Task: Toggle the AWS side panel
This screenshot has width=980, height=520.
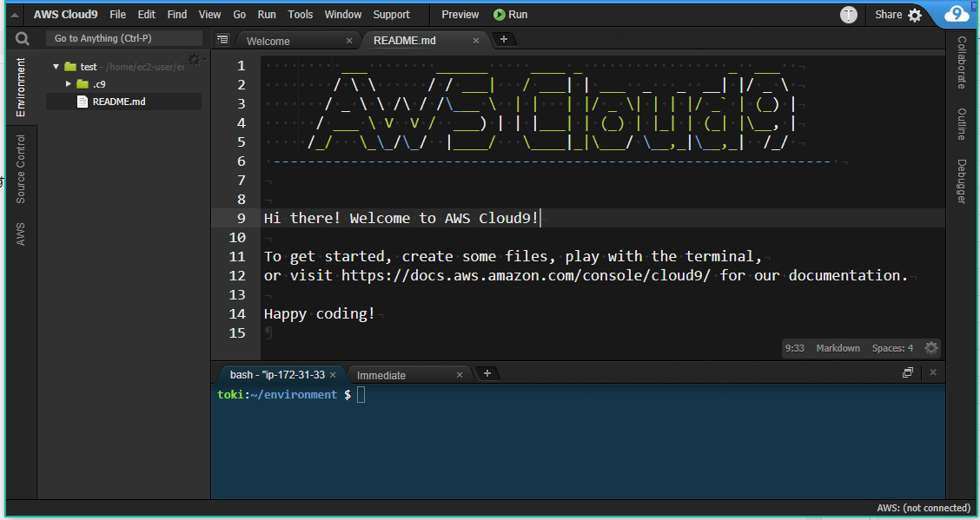Action: 21,234
